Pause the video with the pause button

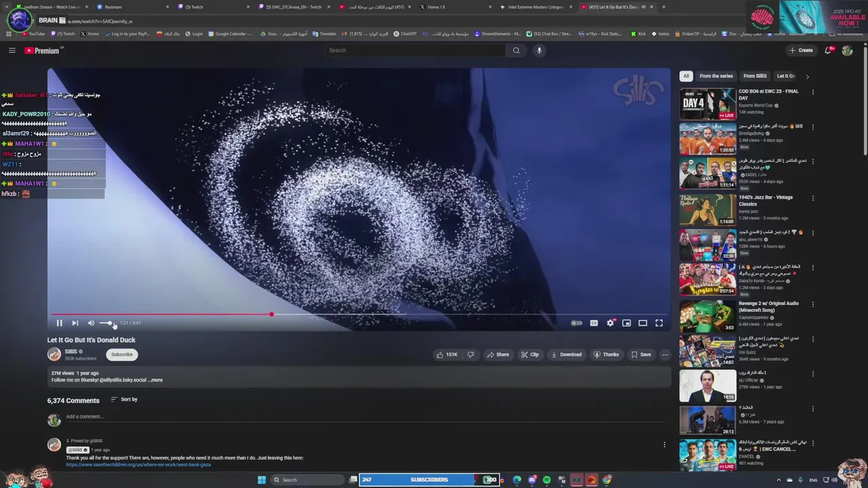tap(59, 323)
